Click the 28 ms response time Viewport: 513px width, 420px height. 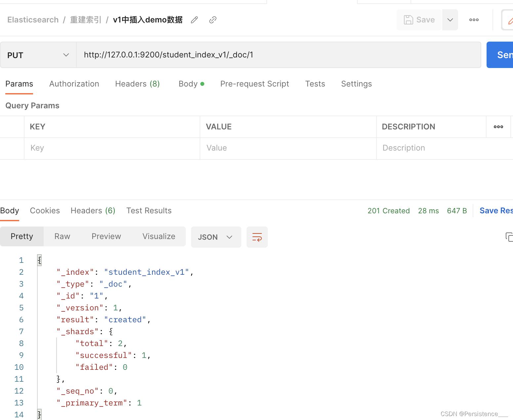tap(428, 211)
